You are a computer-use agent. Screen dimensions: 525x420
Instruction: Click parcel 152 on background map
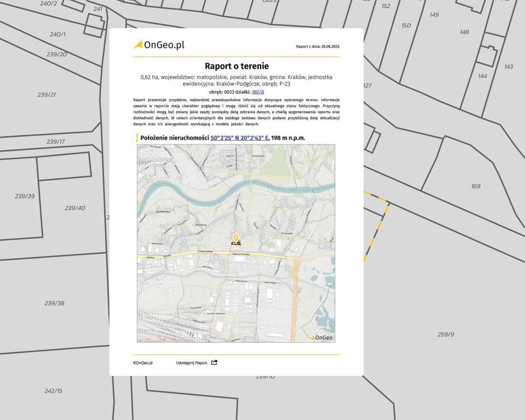tap(386, 6)
